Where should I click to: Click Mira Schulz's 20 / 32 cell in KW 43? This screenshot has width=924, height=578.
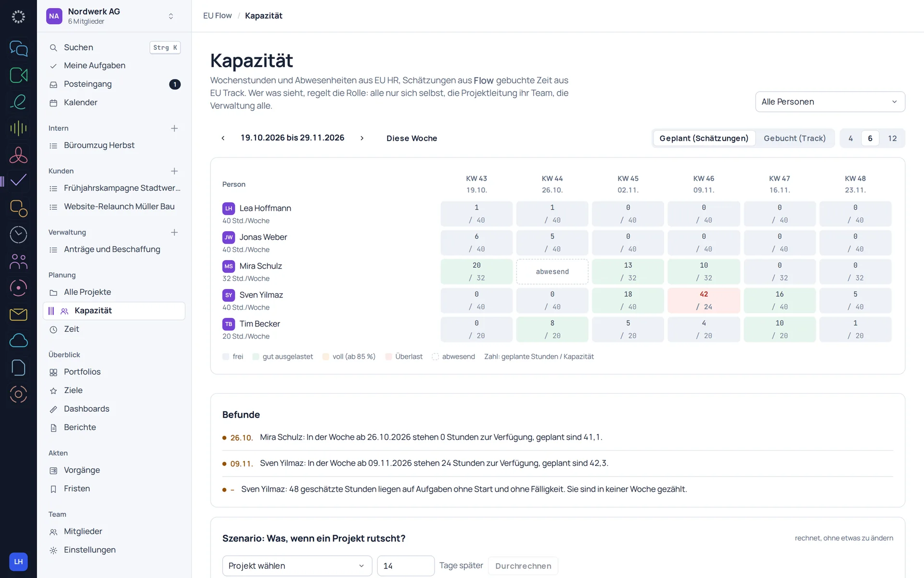476,272
